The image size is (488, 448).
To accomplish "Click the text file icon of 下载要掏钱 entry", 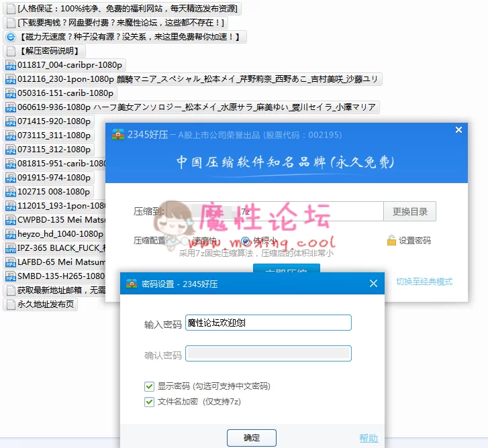I will 11,23.
